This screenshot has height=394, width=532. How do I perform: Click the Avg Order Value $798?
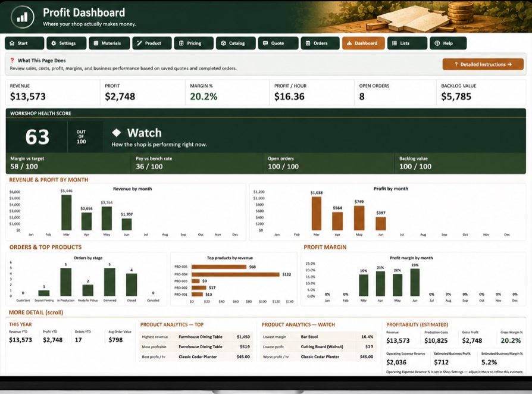(x=115, y=340)
